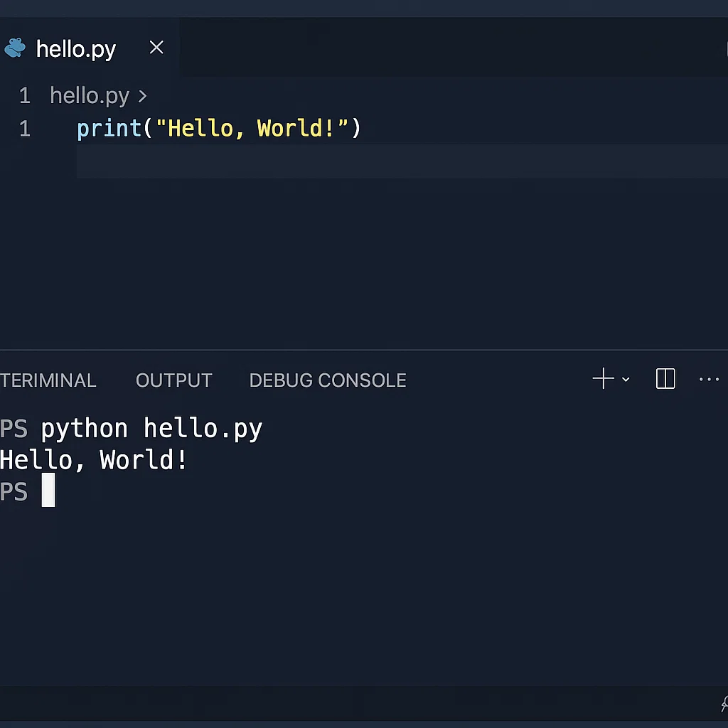Select the hello.py breadcrumb item
The height and width of the screenshot is (728, 728).
90,95
